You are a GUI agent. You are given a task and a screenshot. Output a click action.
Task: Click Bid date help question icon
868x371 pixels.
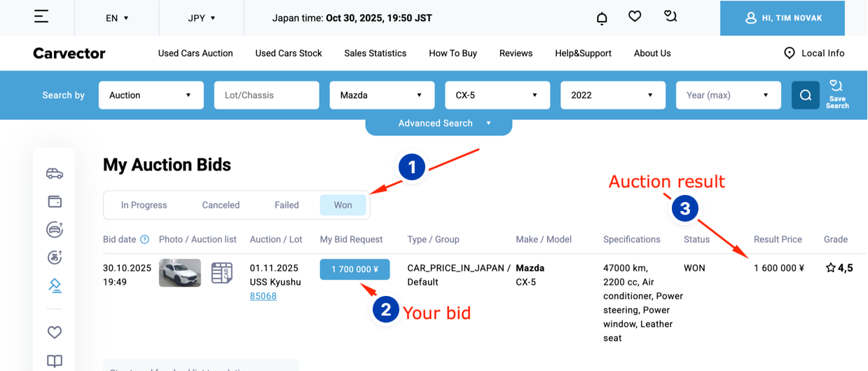pos(144,239)
